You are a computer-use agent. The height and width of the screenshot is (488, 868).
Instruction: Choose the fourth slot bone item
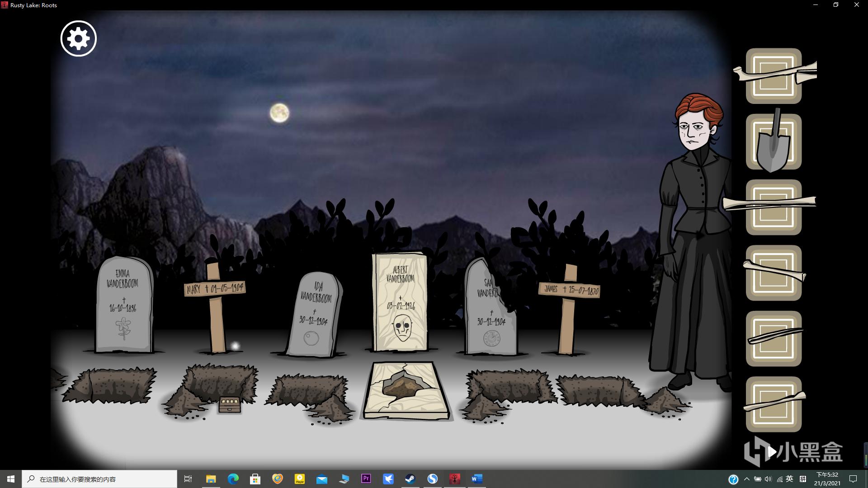774,272
